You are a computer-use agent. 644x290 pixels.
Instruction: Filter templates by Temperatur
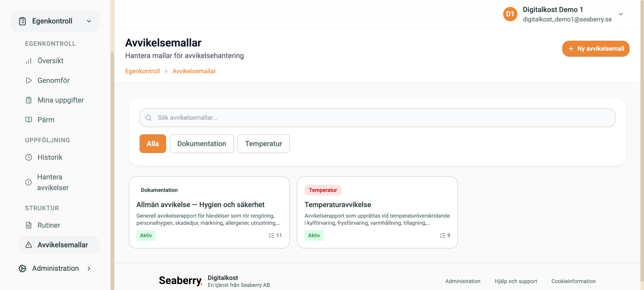[x=263, y=144]
